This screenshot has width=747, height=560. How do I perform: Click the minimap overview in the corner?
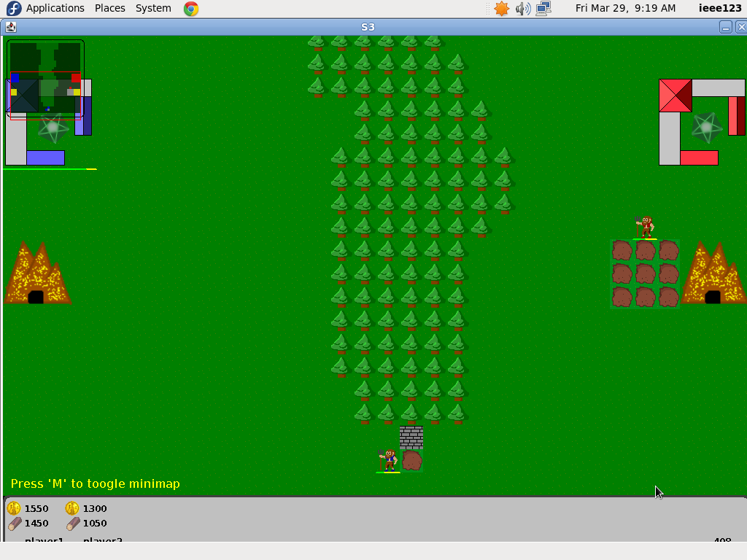[45, 78]
